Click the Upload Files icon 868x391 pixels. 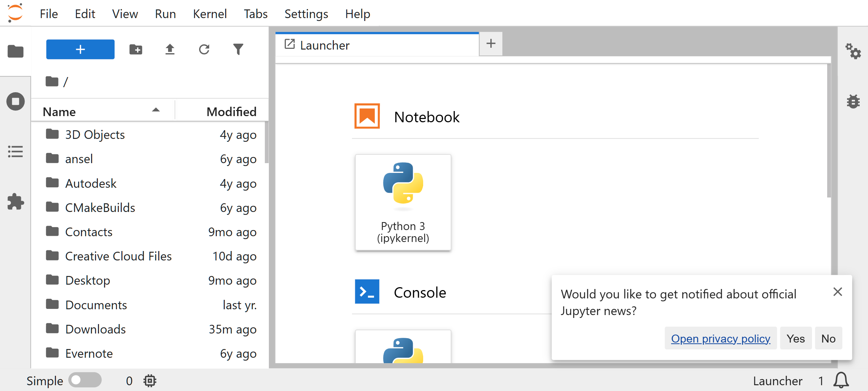pos(170,49)
